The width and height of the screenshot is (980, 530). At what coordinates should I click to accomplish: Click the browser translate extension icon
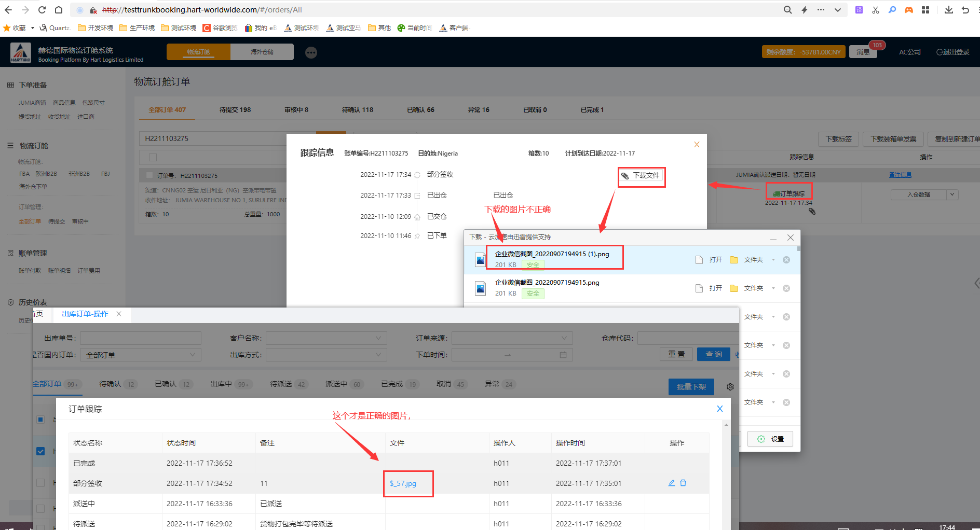click(859, 10)
